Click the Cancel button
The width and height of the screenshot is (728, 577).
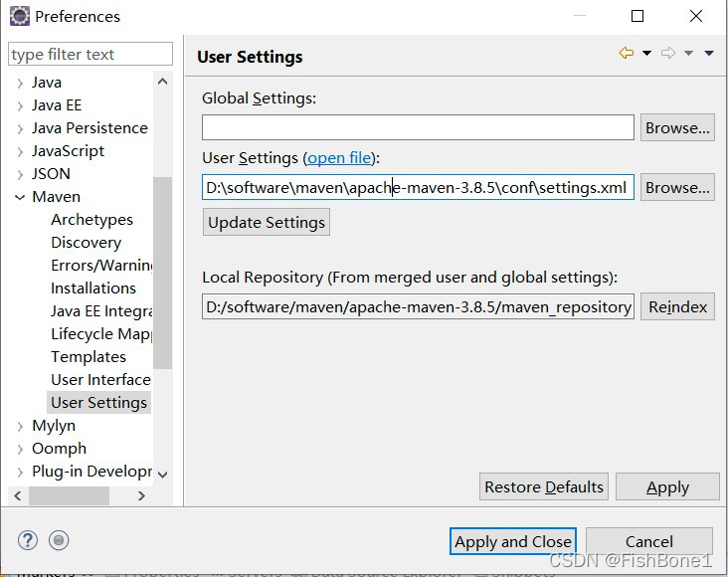(x=649, y=541)
